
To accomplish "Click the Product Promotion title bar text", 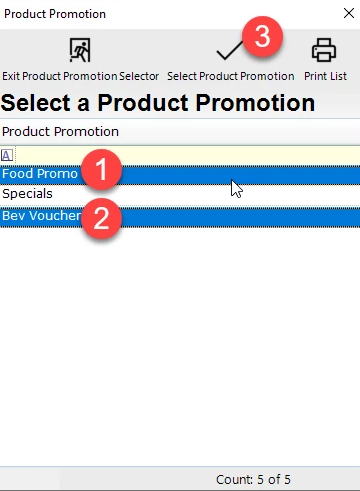I will [x=55, y=14].
